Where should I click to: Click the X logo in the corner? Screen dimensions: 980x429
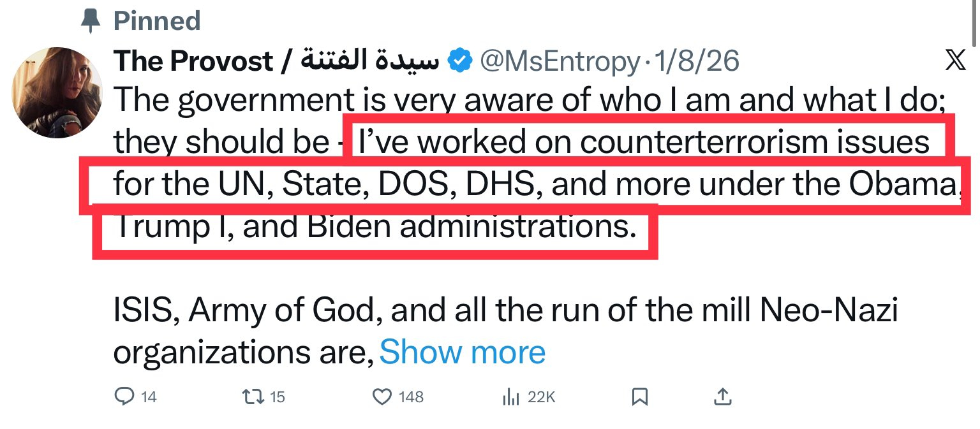click(955, 61)
